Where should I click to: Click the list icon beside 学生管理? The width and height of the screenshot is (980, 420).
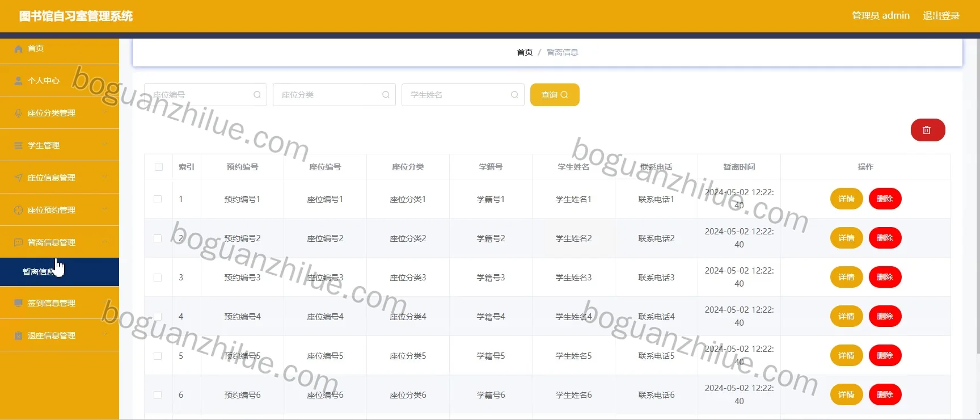(x=18, y=146)
